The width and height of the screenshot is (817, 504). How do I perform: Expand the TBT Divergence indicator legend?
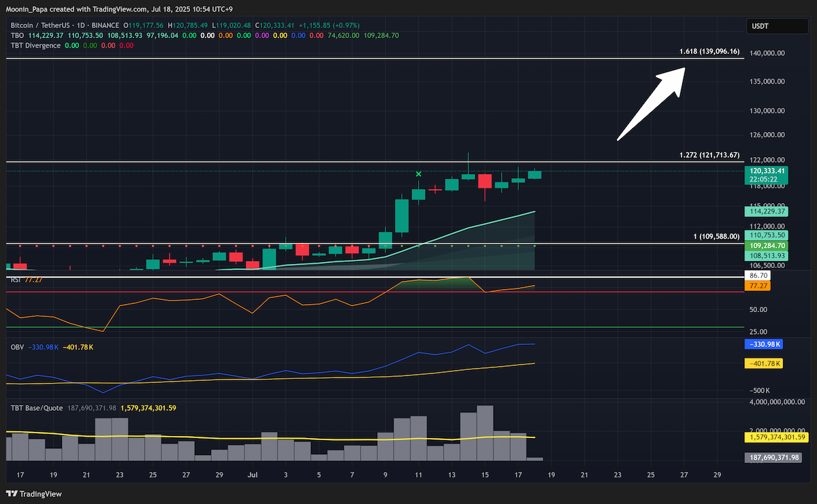click(35, 46)
